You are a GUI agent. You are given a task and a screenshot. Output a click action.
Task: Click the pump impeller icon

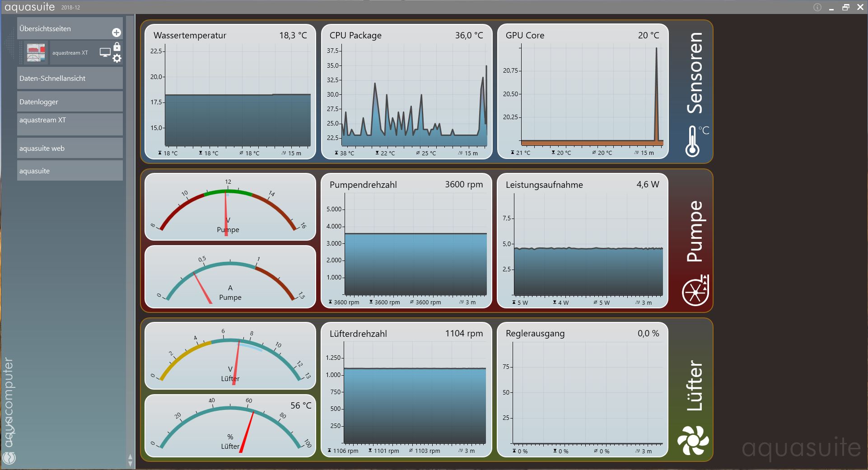click(x=695, y=290)
